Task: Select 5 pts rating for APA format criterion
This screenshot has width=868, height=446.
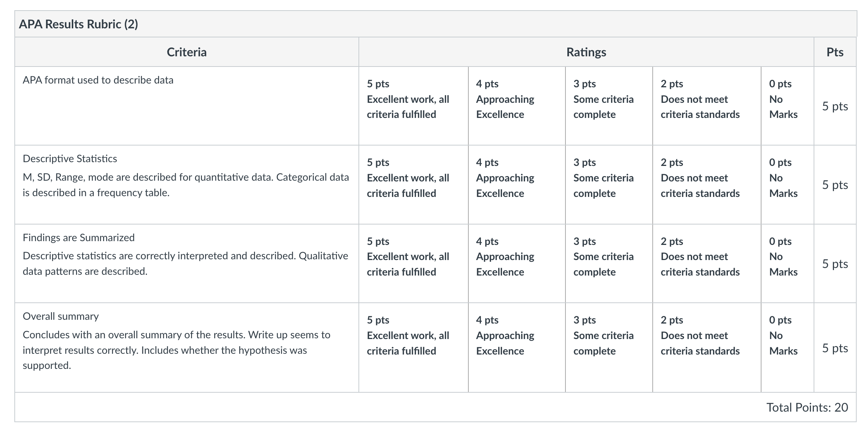Action: [x=413, y=106]
